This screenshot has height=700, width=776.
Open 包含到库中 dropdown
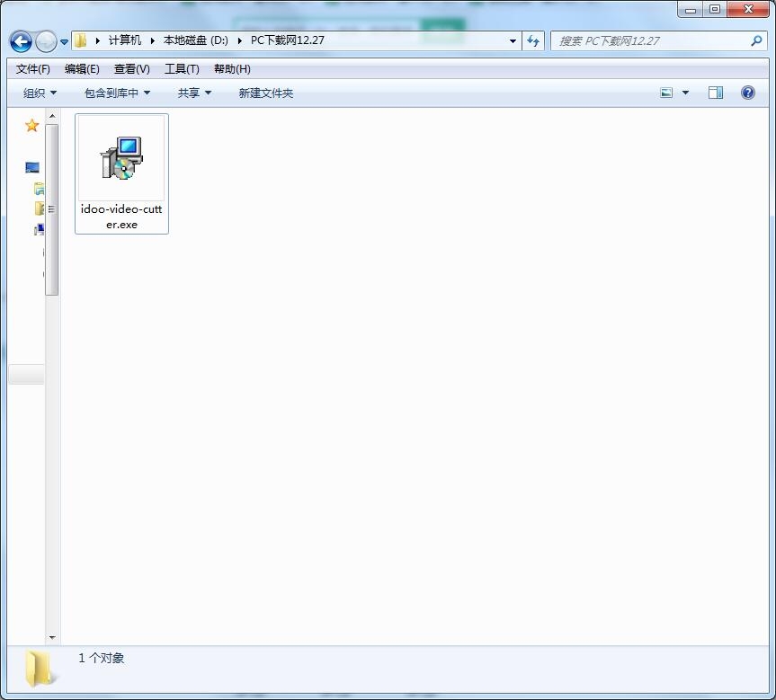click(x=117, y=93)
